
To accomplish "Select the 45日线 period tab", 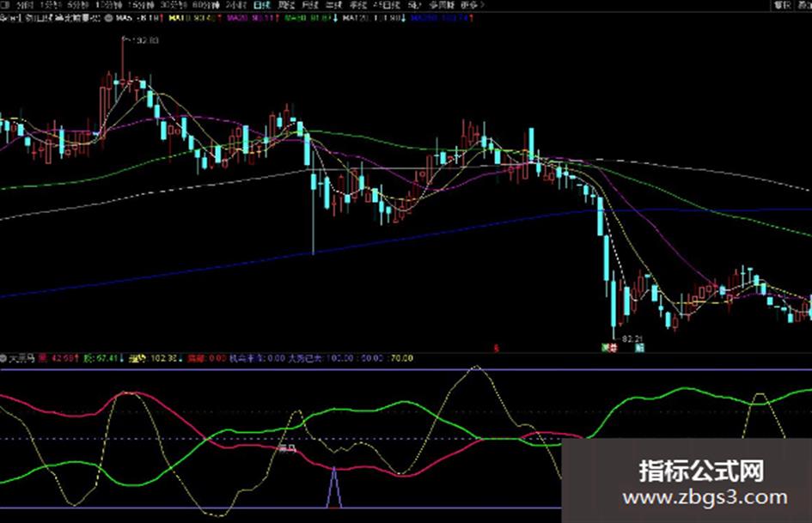I will pyautogui.click(x=387, y=5).
